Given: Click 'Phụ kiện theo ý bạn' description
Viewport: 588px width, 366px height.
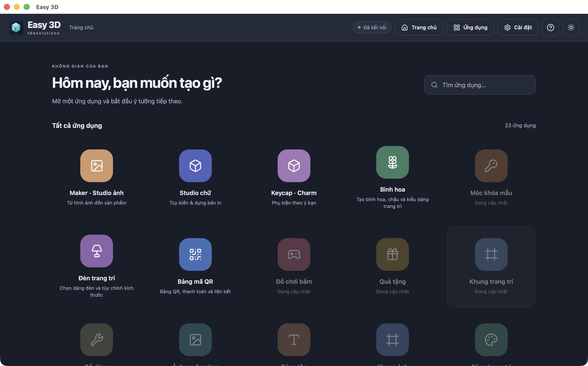Looking at the screenshot, I should pyautogui.click(x=294, y=203).
